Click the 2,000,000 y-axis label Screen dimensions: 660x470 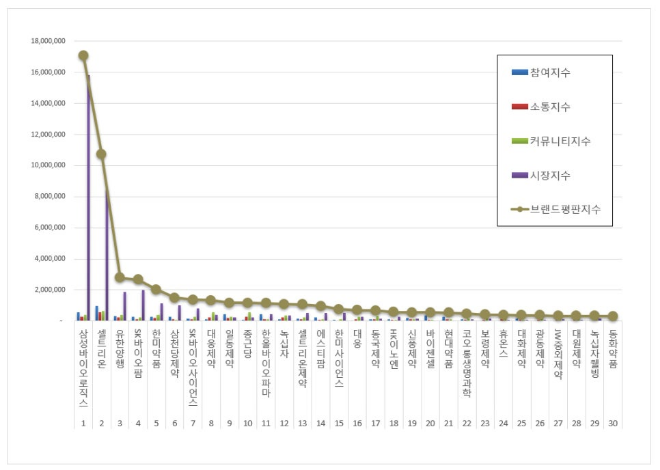(x=48, y=289)
